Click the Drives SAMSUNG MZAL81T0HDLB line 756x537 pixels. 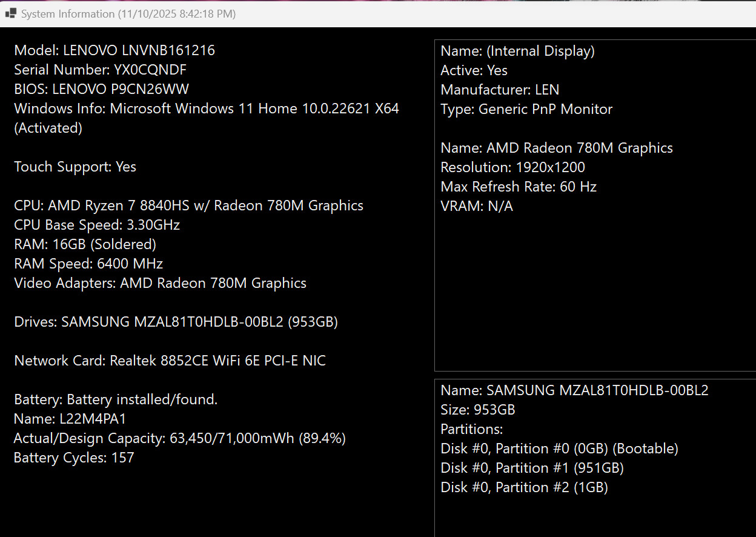click(176, 322)
